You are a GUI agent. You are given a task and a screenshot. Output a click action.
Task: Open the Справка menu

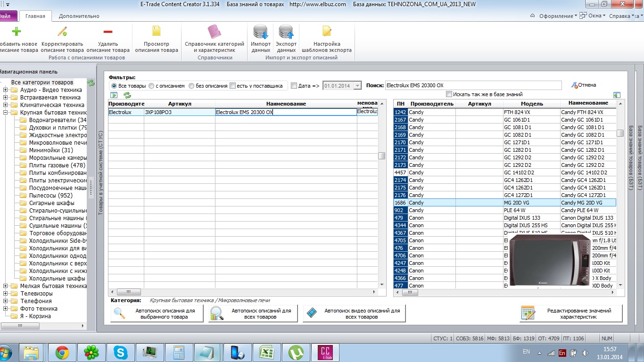pyautogui.click(x=622, y=16)
